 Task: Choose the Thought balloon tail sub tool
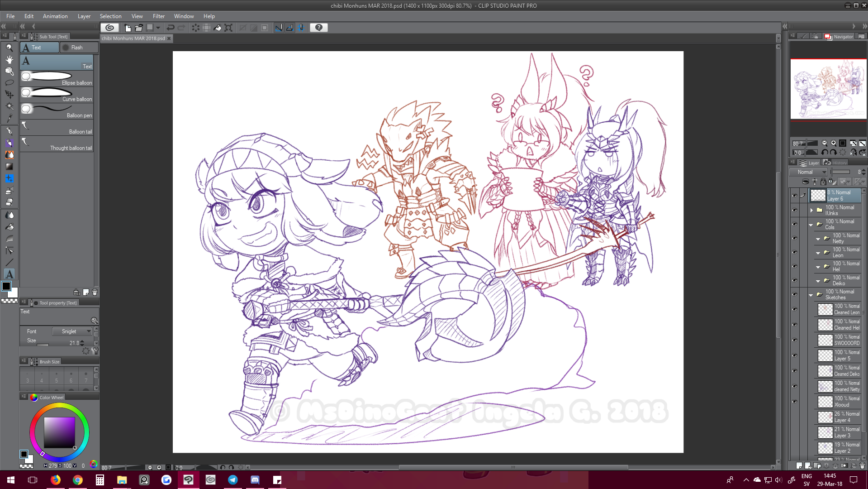pos(57,144)
